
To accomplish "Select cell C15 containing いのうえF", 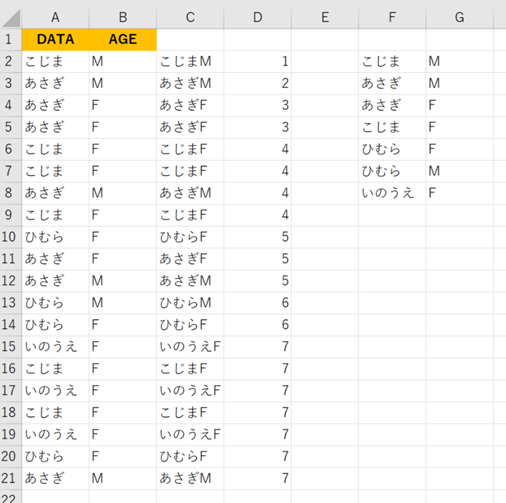I will point(190,347).
